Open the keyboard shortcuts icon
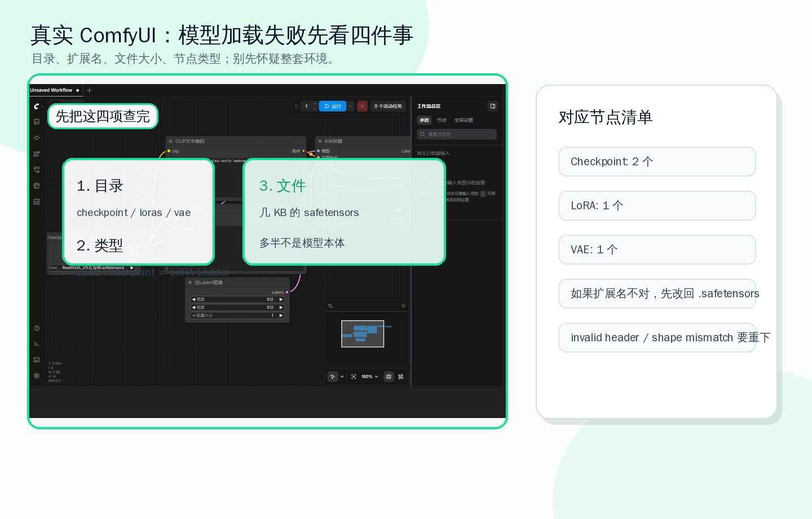The height and width of the screenshot is (519, 812). coord(37,360)
